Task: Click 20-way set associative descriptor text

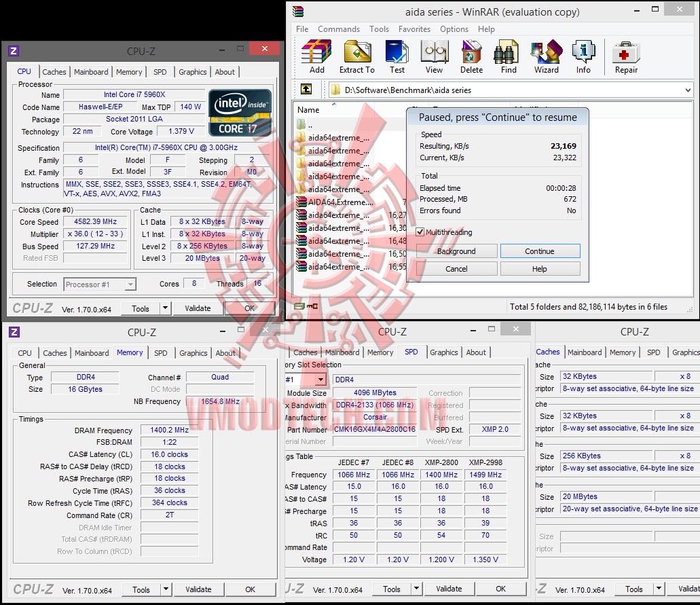Action: point(629,509)
